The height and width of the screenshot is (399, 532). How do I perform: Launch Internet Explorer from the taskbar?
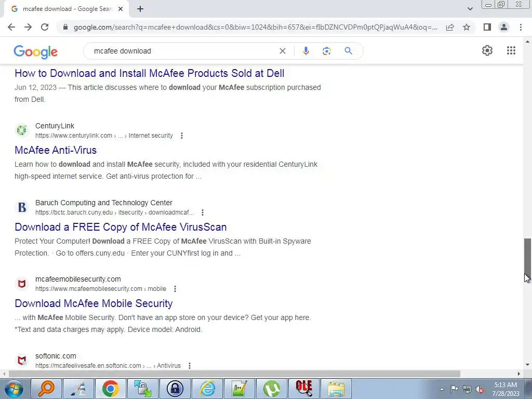point(207,389)
